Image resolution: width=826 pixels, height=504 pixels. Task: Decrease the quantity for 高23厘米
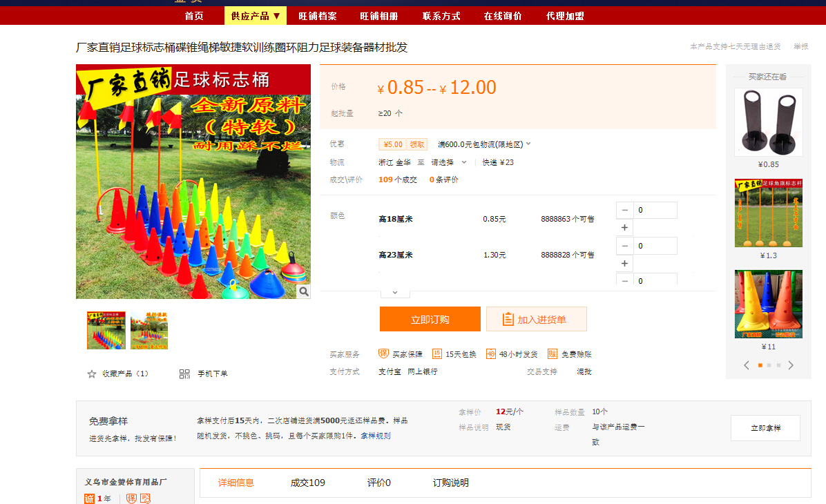[x=624, y=246]
